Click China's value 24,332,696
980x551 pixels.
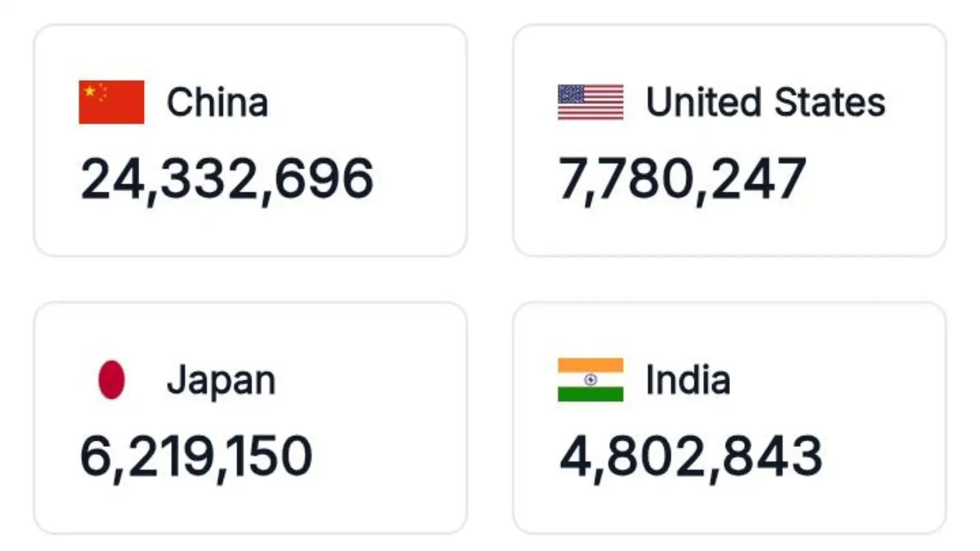click(x=227, y=179)
